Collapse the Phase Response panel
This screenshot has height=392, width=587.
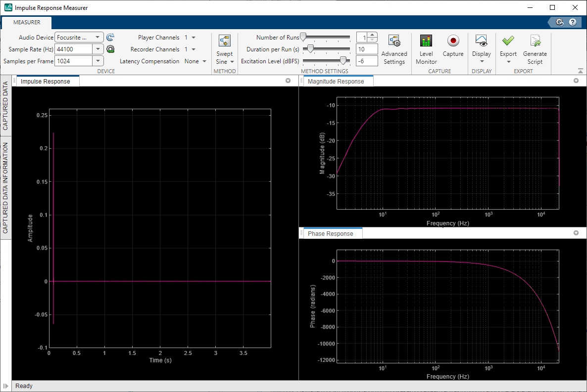pyautogui.click(x=576, y=233)
